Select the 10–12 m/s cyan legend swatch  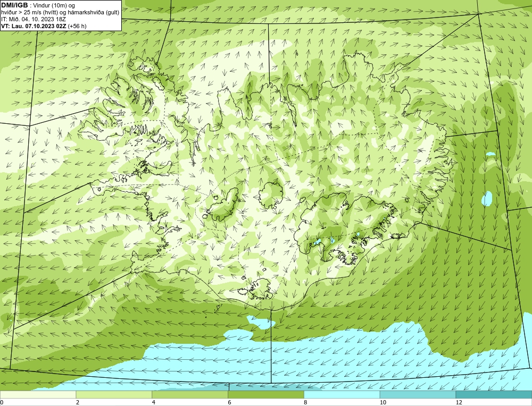(x=418, y=394)
